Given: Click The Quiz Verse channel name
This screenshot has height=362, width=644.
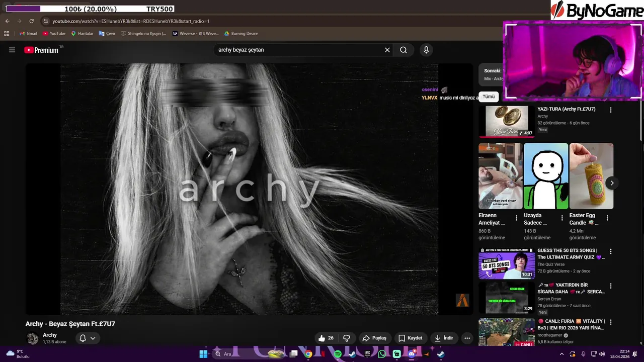Looking at the screenshot, I should 551,264.
